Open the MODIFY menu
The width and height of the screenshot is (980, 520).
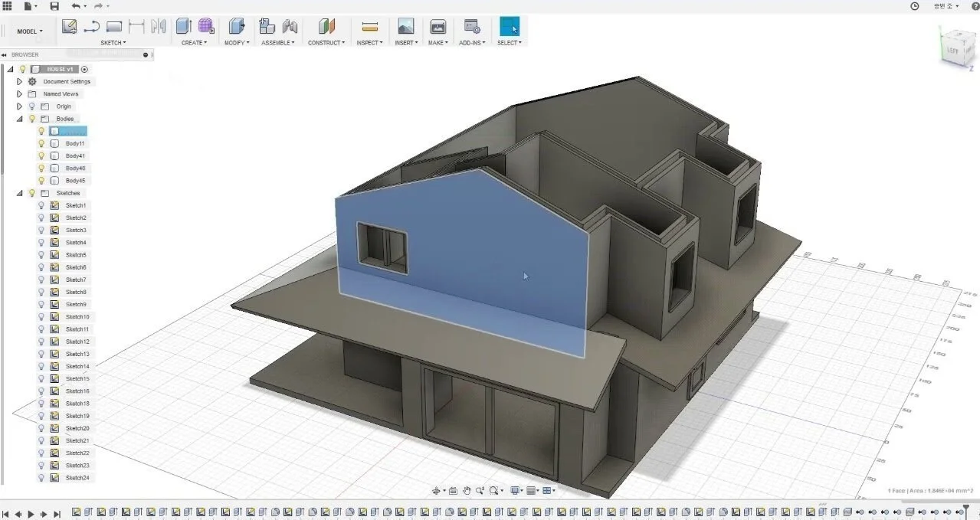click(237, 43)
